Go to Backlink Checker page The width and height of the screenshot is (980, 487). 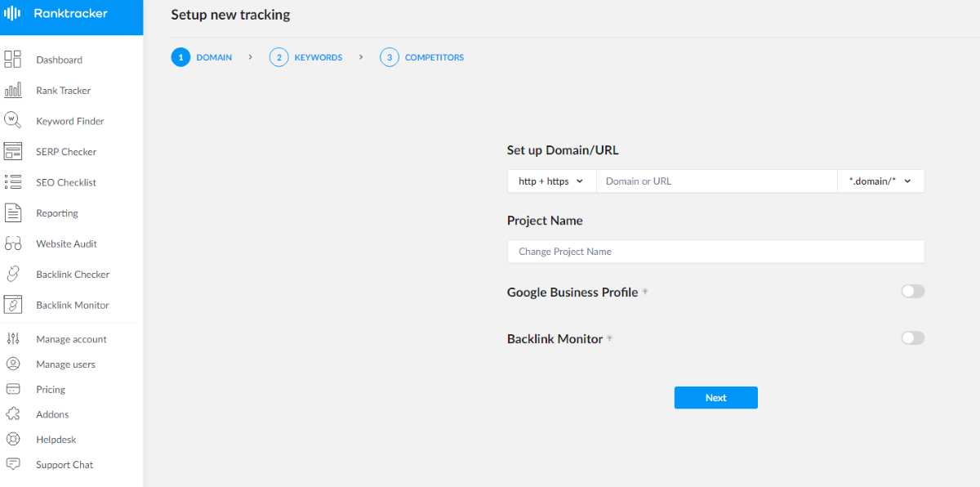click(73, 275)
